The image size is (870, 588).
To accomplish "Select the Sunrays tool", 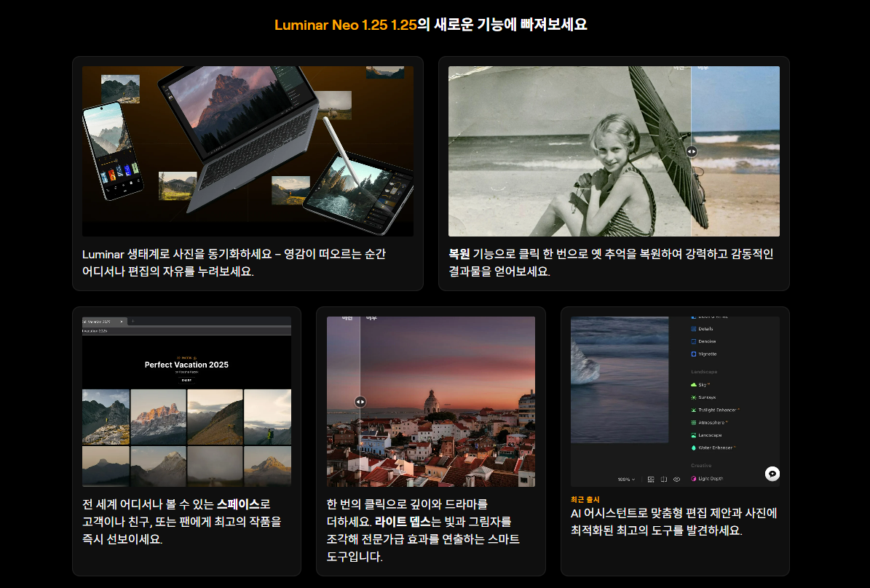I will [703, 397].
